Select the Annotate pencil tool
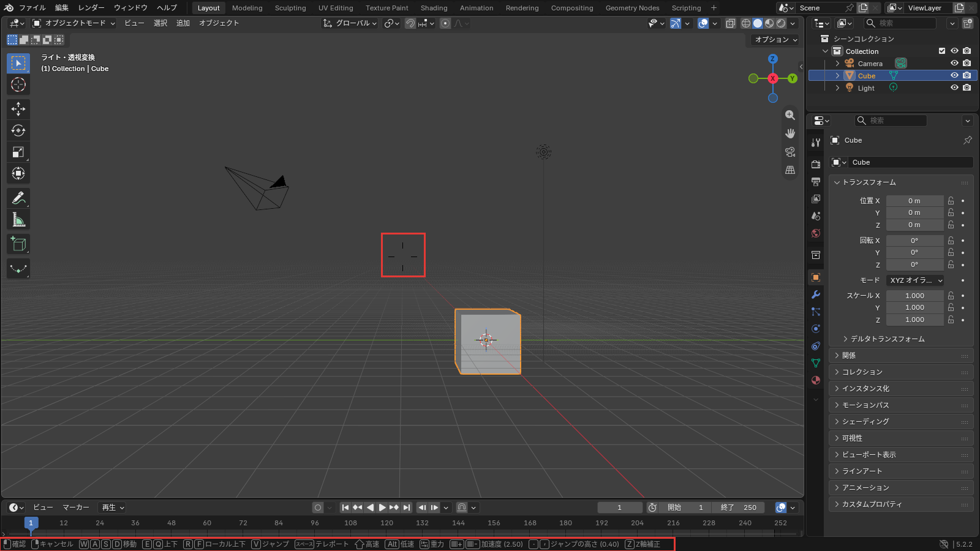980x551 pixels. (x=18, y=198)
